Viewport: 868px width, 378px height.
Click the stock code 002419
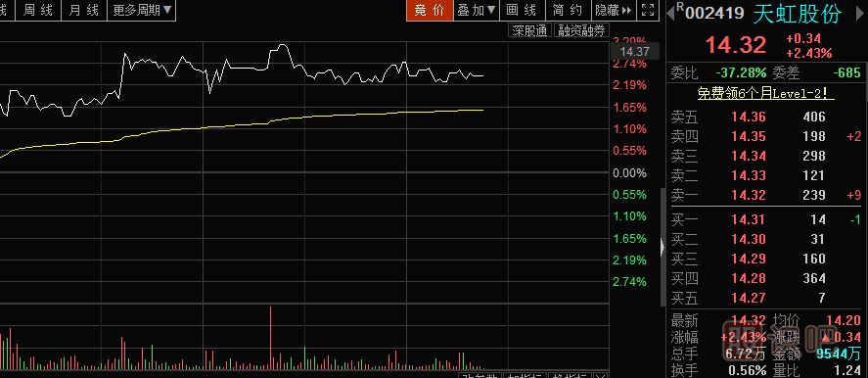coord(714,14)
